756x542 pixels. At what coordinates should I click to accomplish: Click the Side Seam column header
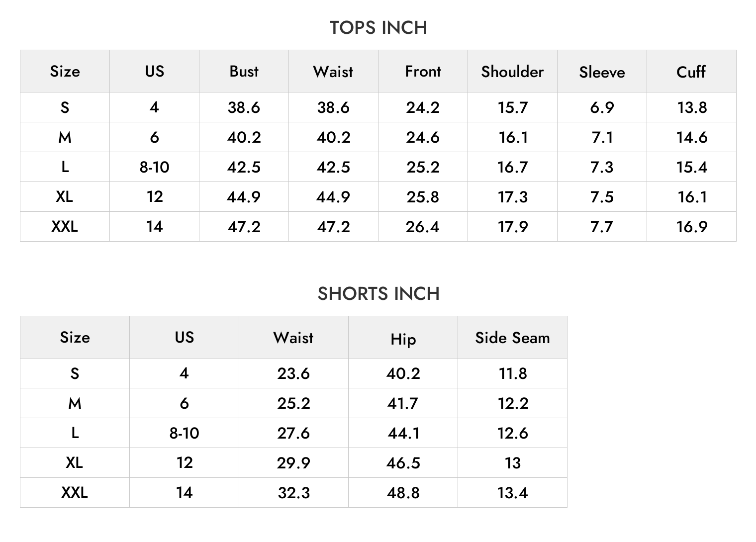512,338
